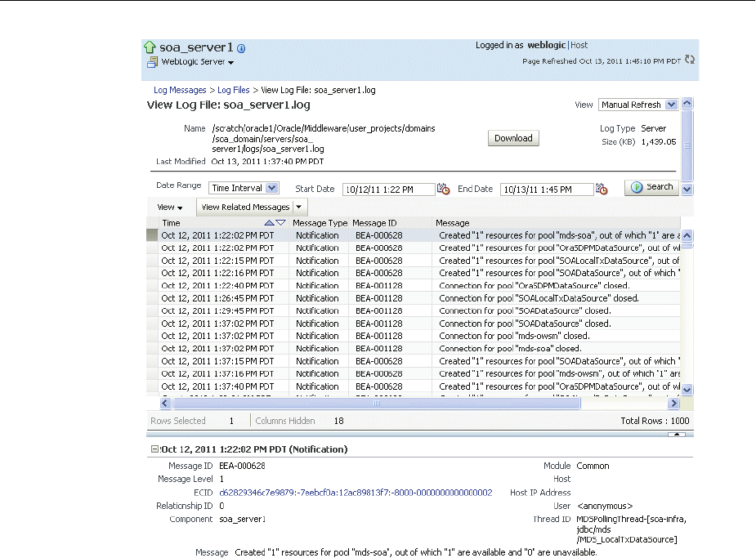Sort the Time column descending
756x558 pixels.
(280, 222)
